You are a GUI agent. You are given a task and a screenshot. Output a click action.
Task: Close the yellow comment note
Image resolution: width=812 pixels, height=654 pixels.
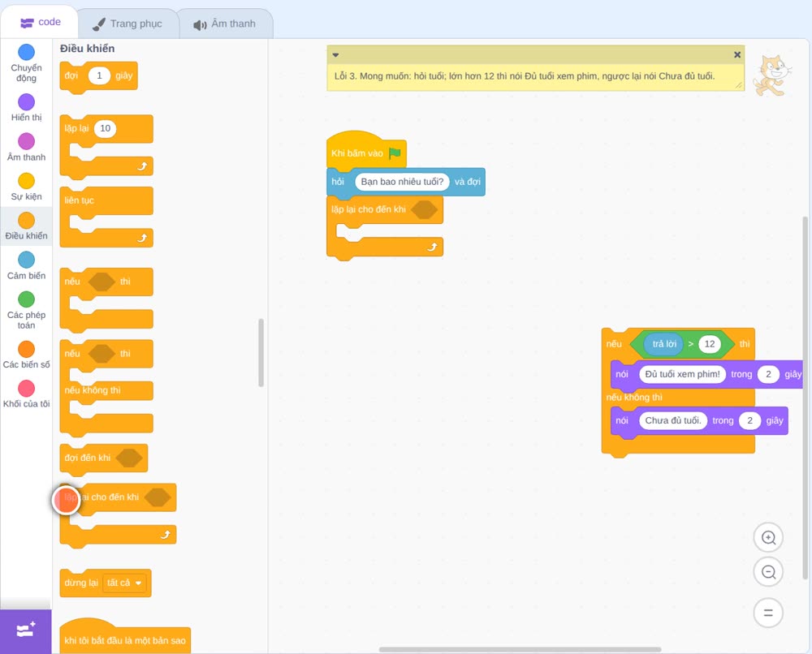pos(737,54)
